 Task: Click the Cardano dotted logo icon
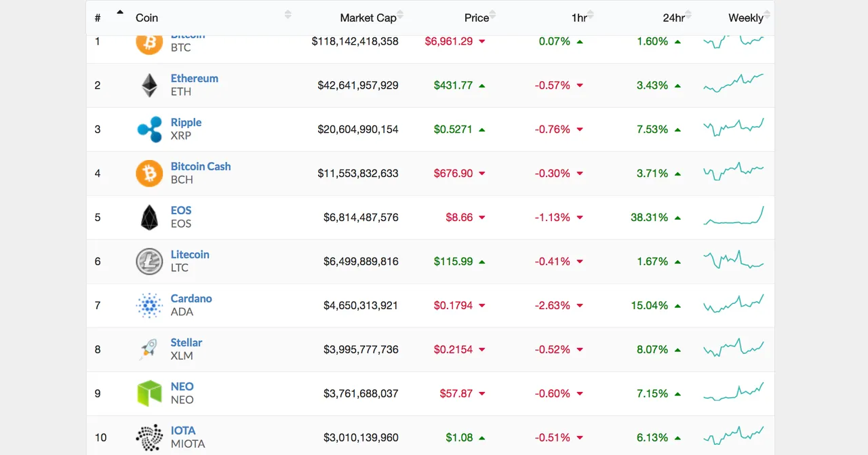(149, 306)
